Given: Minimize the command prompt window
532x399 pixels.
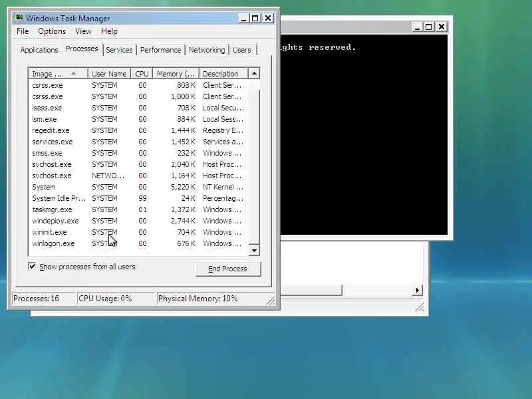Looking at the screenshot, I should click(x=417, y=27).
